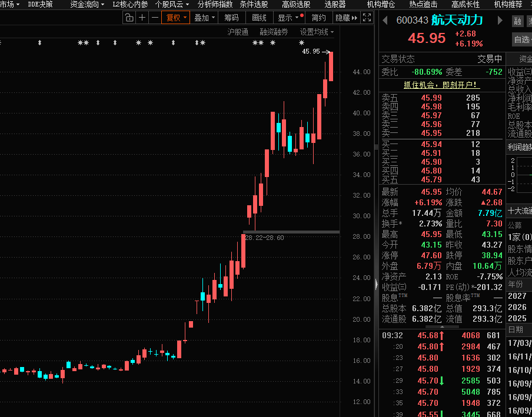Toggle the 沪股通 indicator
Viewport: 532px width, 417px height.
[238, 32]
